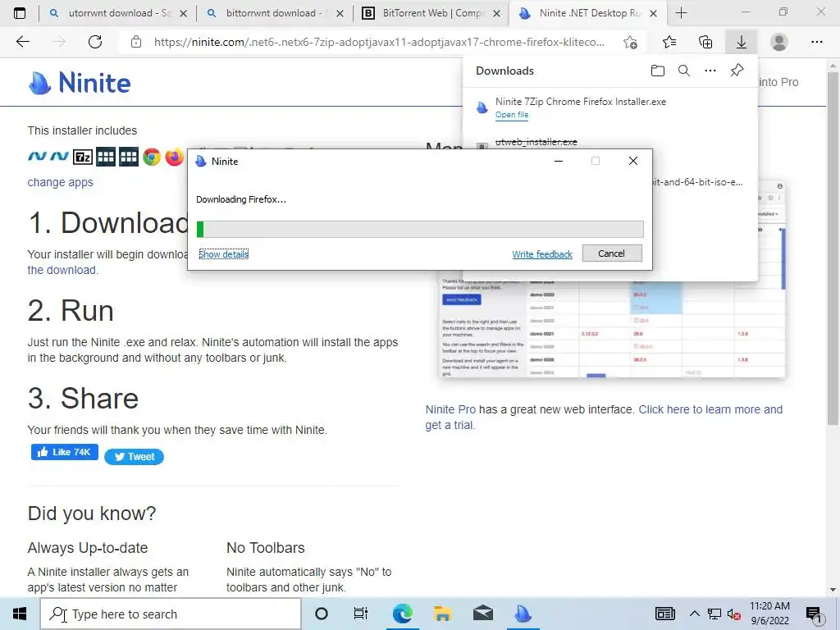840x630 pixels.
Task: Open the network tray icon
Action: tap(714, 614)
